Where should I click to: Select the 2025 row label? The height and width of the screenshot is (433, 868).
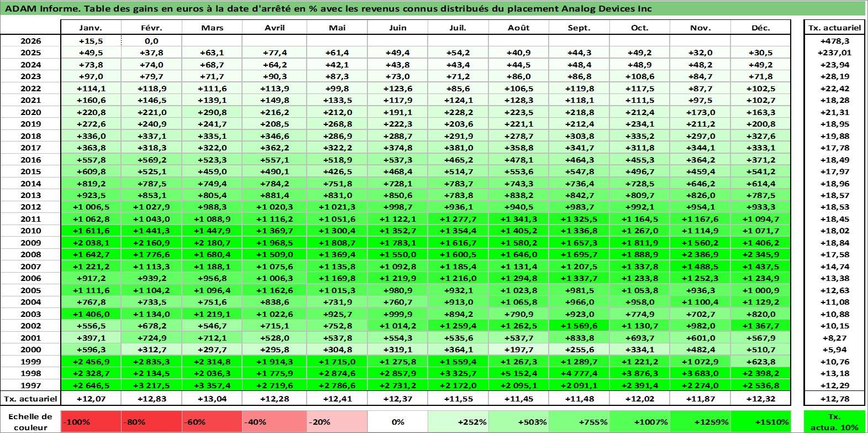tap(30, 53)
